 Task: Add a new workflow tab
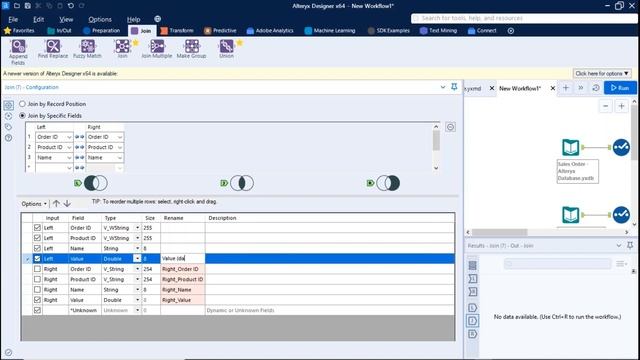coord(566,88)
